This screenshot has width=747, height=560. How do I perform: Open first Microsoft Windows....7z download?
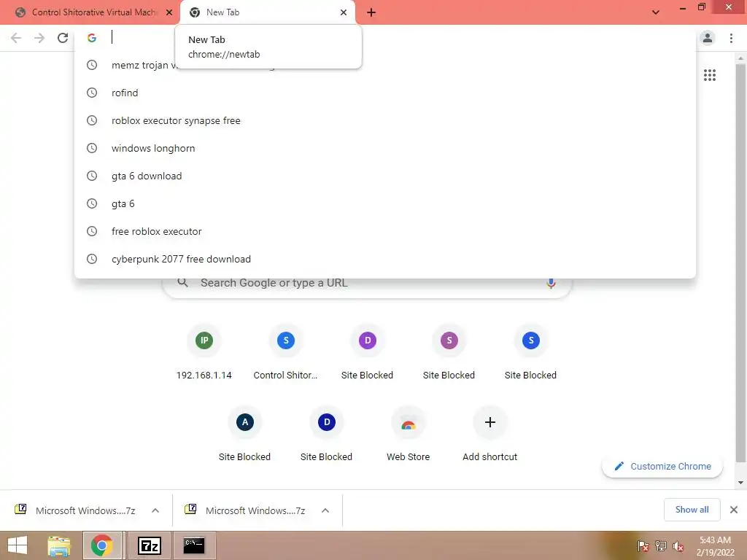(x=75, y=510)
